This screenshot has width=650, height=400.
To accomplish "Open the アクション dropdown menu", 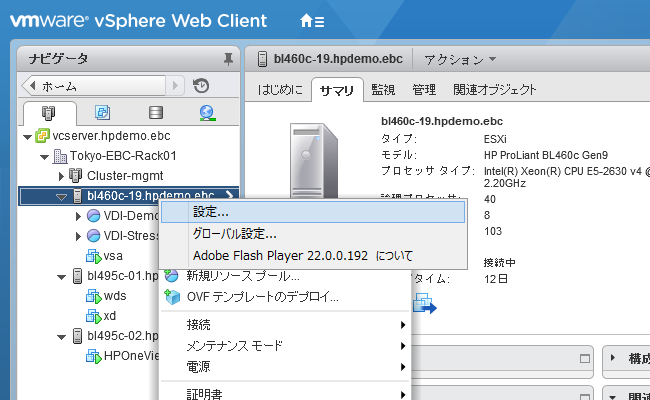I will tap(460, 59).
